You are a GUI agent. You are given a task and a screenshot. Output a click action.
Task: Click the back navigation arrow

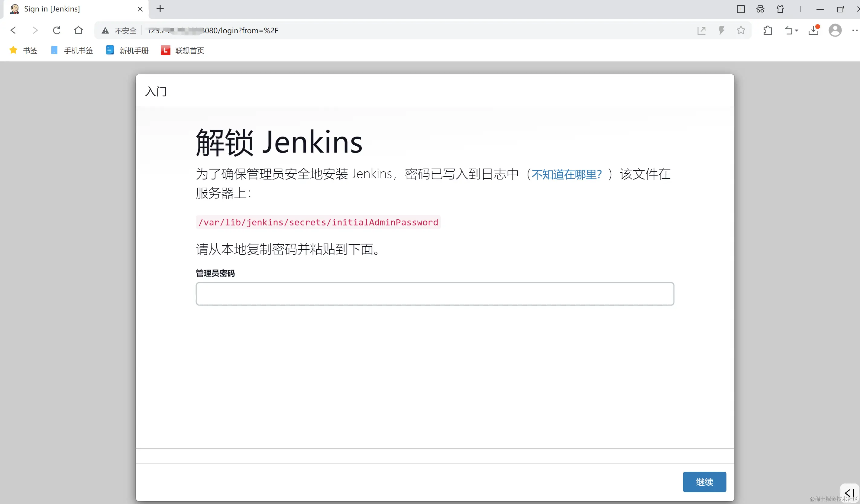pos(13,31)
